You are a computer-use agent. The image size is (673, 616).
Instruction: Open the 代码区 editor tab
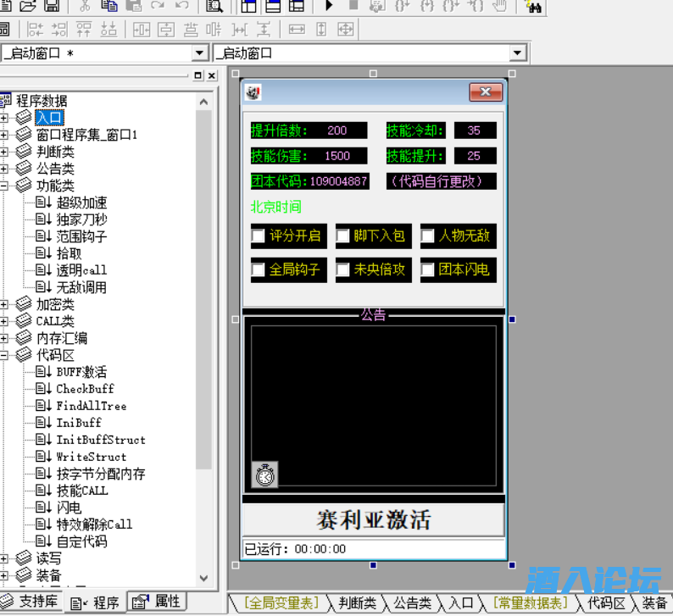pyautogui.click(x=606, y=603)
